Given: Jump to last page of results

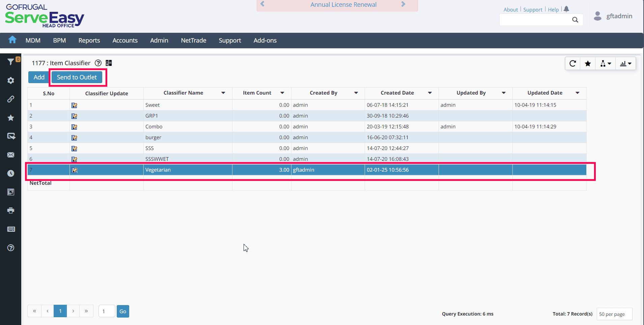Looking at the screenshot, I should [x=86, y=311].
